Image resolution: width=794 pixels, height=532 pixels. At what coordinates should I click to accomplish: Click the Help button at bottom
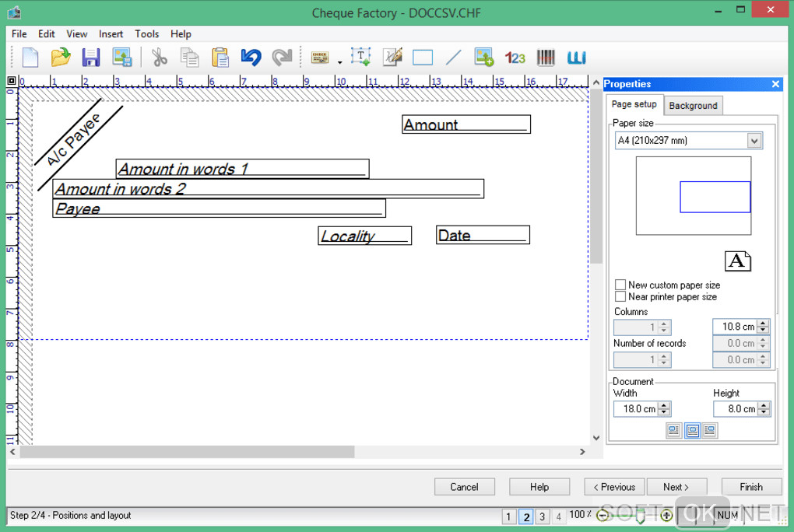click(539, 487)
